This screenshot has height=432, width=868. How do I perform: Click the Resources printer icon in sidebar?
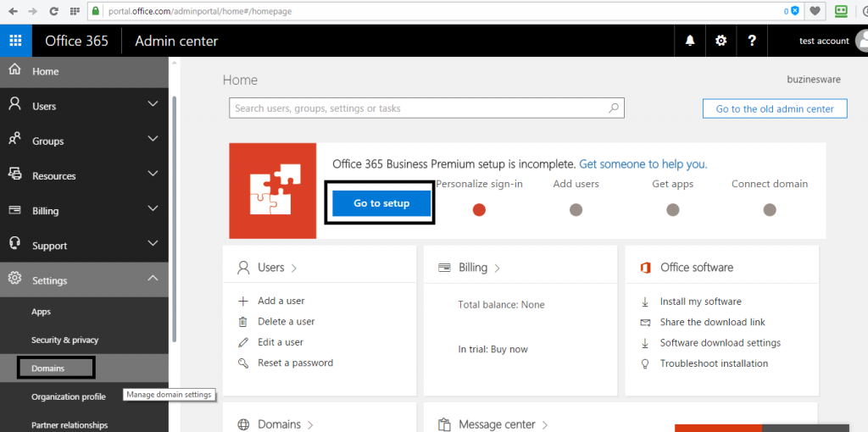click(x=15, y=174)
